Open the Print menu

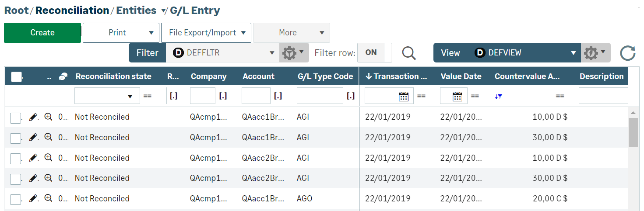122,33
